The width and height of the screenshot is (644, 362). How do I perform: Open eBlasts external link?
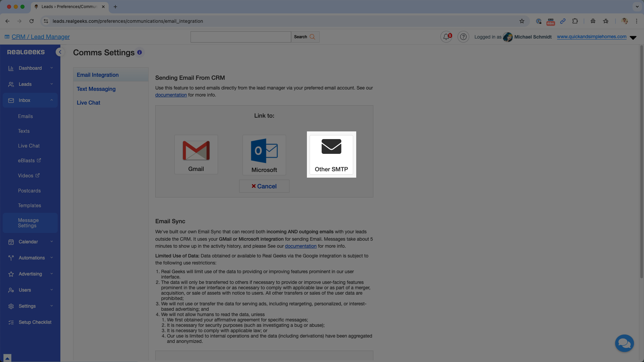pos(30,161)
